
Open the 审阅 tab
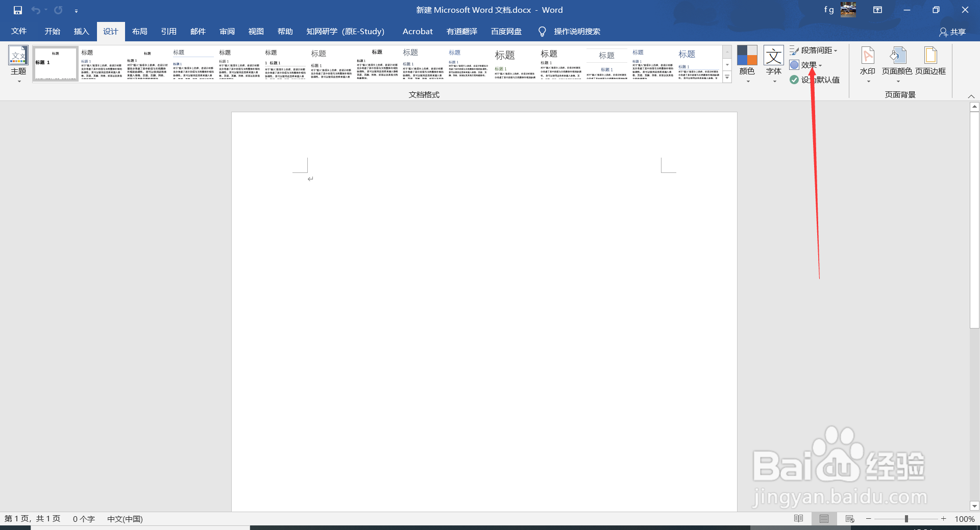click(x=227, y=31)
